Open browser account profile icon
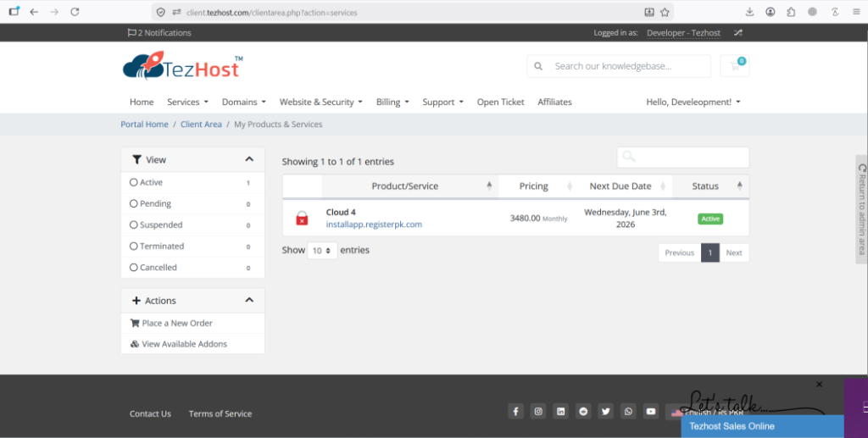Screen dimensions: 868x438 pyautogui.click(x=770, y=12)
